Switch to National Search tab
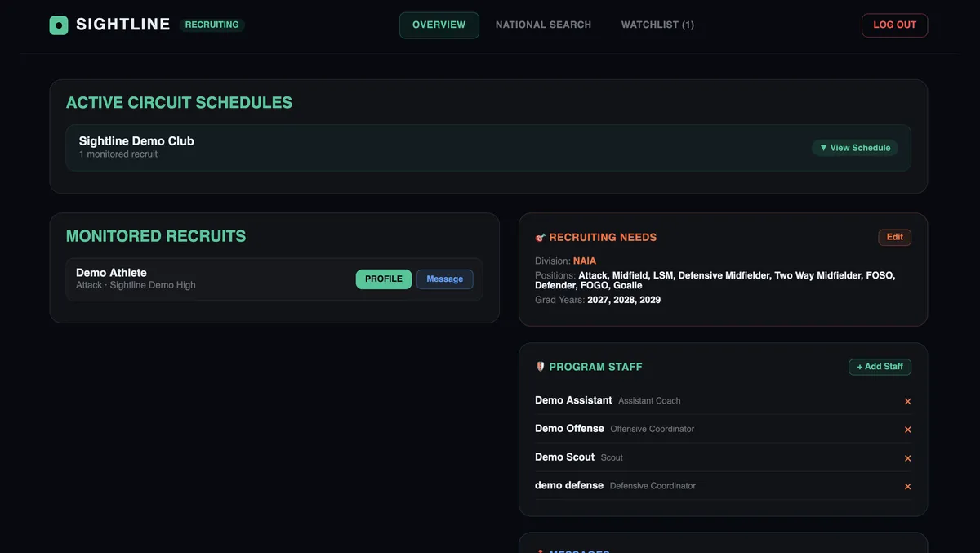 543,25
